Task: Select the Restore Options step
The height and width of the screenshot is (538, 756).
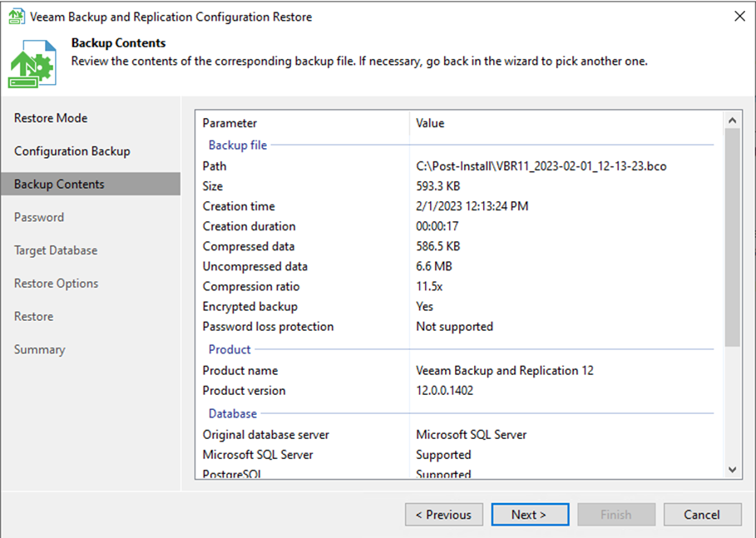Action: click(56, 284)
